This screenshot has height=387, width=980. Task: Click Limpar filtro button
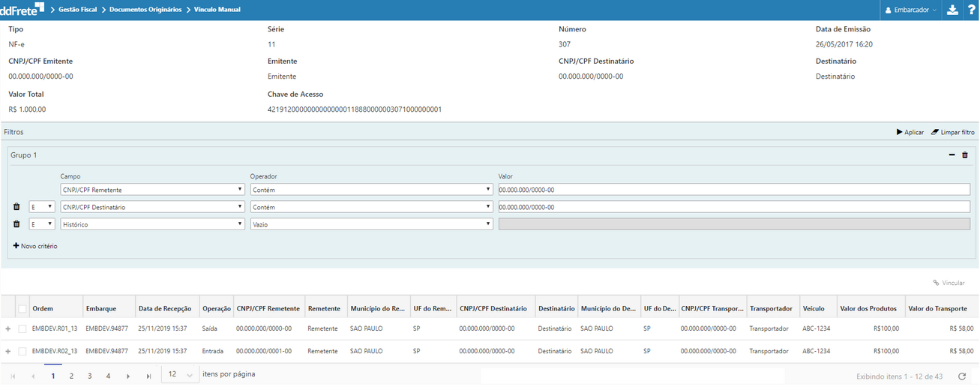coord(952,132)
